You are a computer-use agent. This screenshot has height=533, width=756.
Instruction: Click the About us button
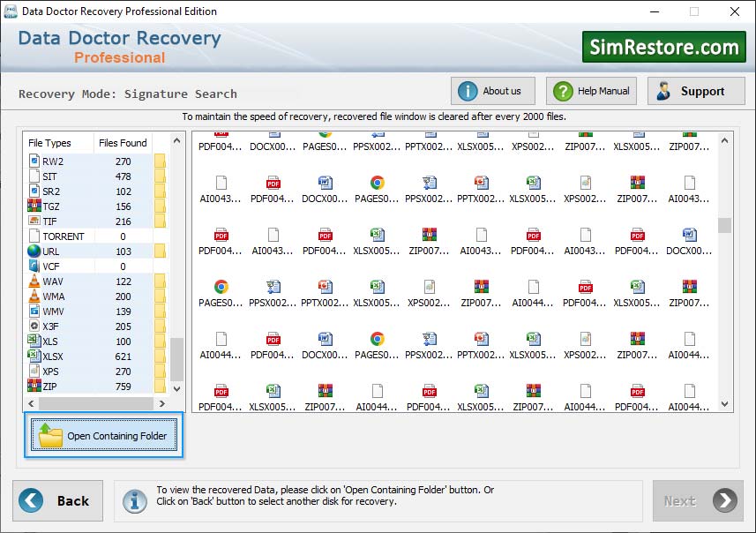[493, 91]
